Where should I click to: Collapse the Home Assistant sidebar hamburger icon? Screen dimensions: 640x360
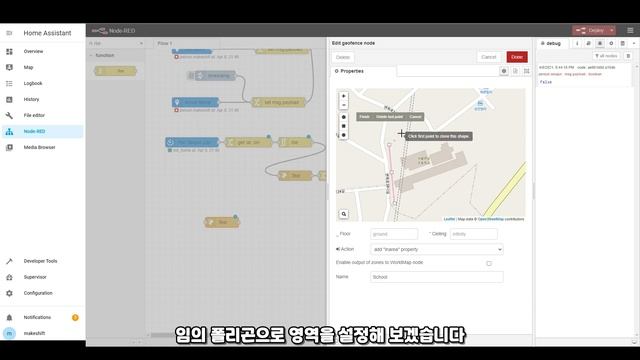click(9, 33)
